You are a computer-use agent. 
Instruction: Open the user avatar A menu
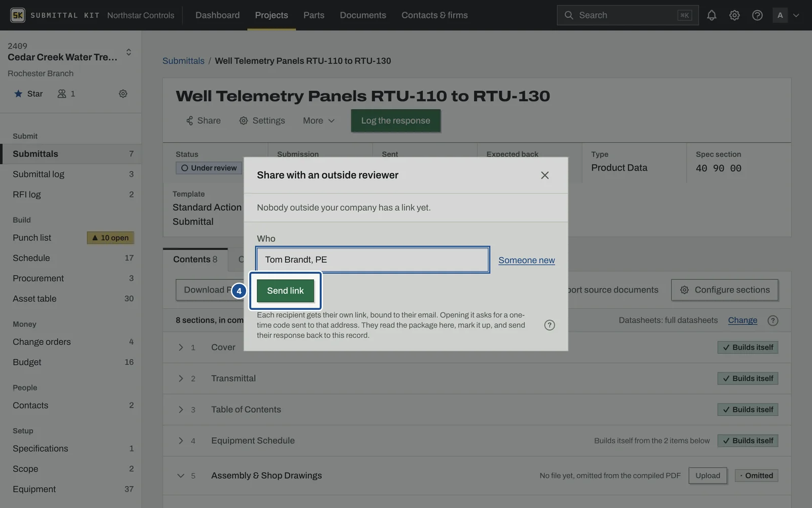(x=786, y=15)
